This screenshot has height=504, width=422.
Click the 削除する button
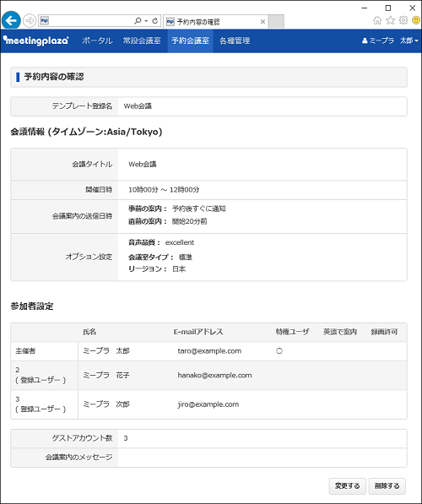coord(387,485)
